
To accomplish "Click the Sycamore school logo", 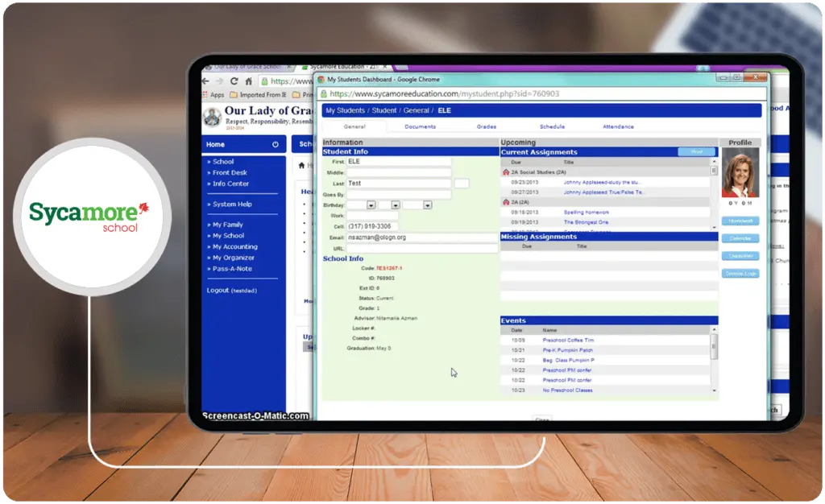I will click(x=89, y=217).
